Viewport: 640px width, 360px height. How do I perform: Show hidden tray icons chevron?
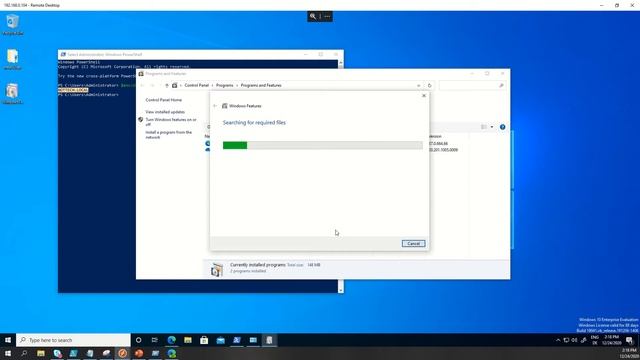pyautogui.click(x=558, y=340)
